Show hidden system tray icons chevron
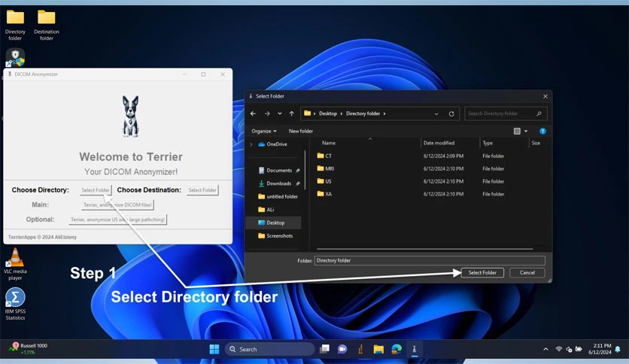629x364 pixels. click(x=545, y=349)
